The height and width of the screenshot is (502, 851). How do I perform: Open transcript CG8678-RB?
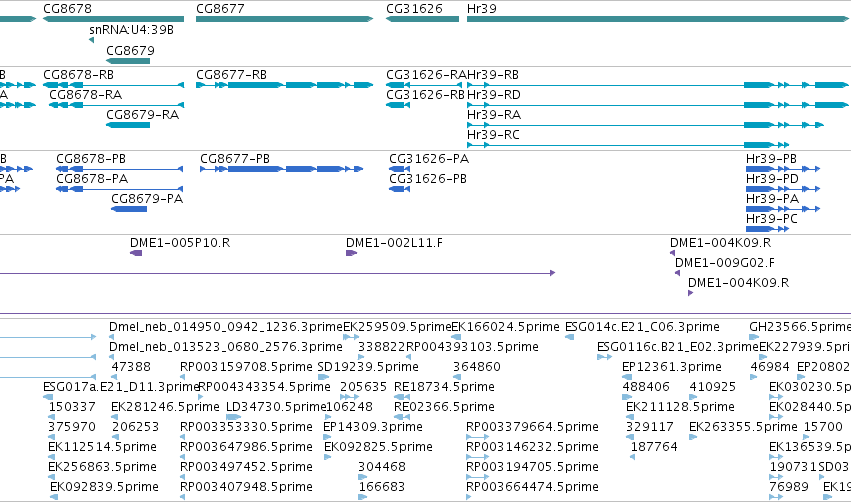78,74
